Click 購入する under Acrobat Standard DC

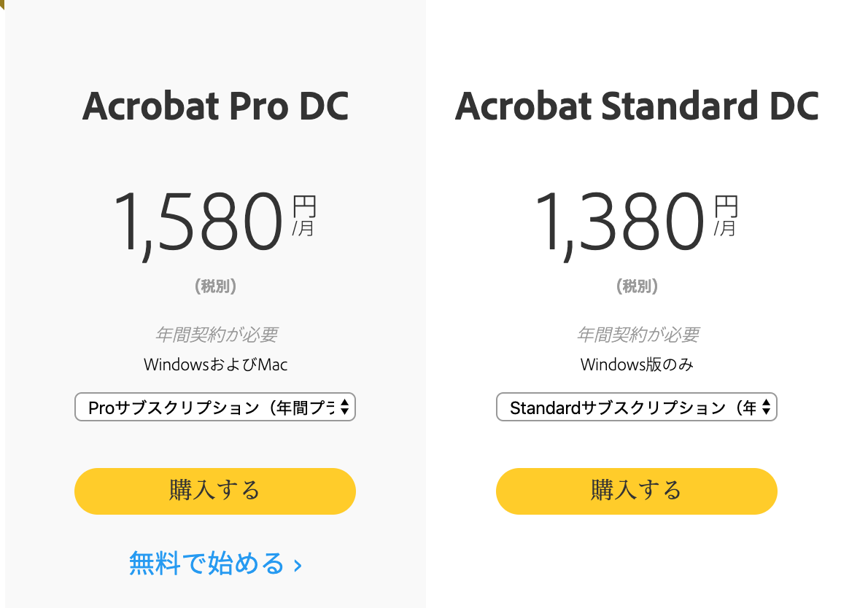click(637, 491)
